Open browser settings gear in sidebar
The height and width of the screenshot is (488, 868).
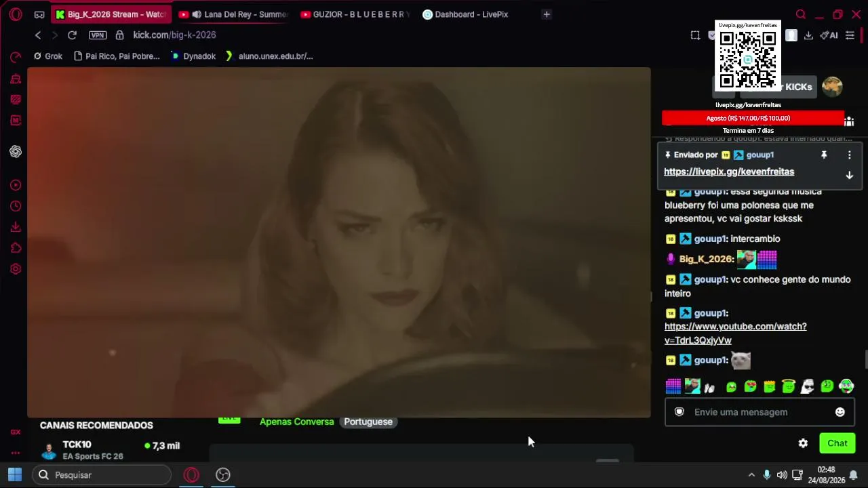(x=16, y=269)
